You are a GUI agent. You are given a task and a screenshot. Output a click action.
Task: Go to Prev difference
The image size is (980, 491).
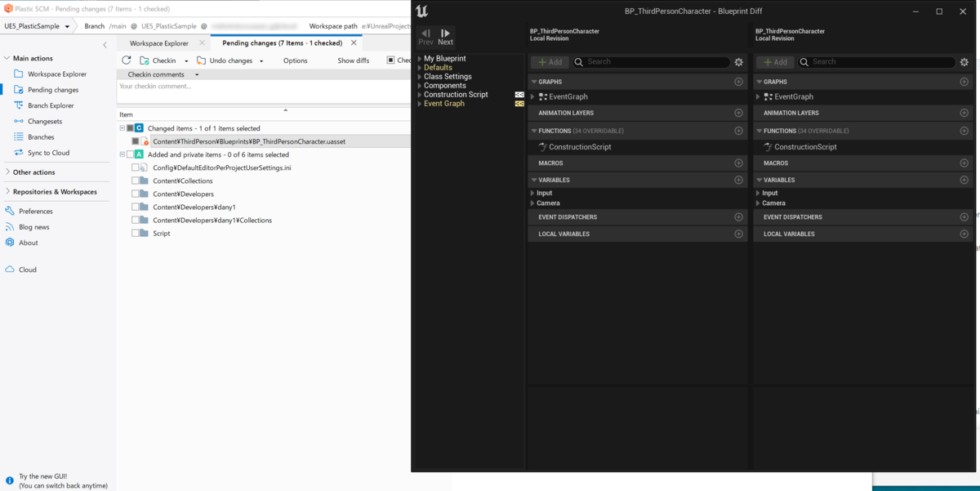click(x=426, y=38)
